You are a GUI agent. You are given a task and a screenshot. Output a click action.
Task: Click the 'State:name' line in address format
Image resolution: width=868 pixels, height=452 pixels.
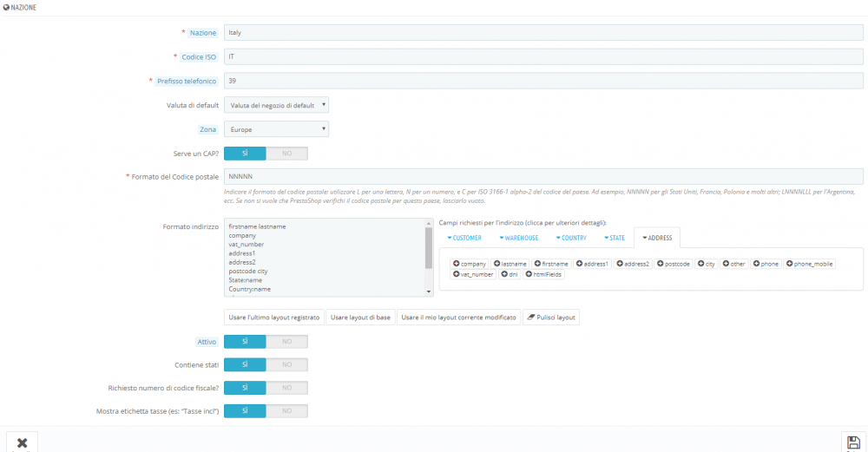246,280
